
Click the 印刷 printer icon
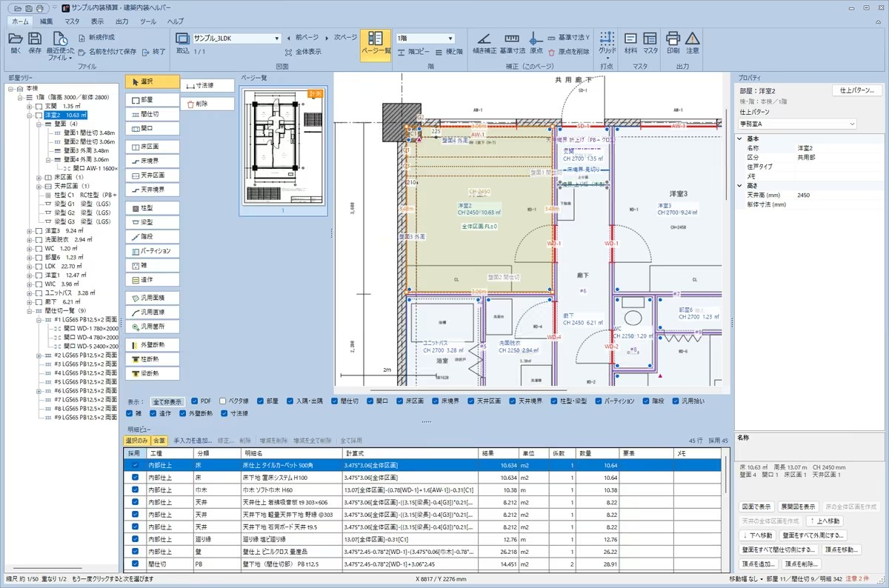[x=673, y=39]
